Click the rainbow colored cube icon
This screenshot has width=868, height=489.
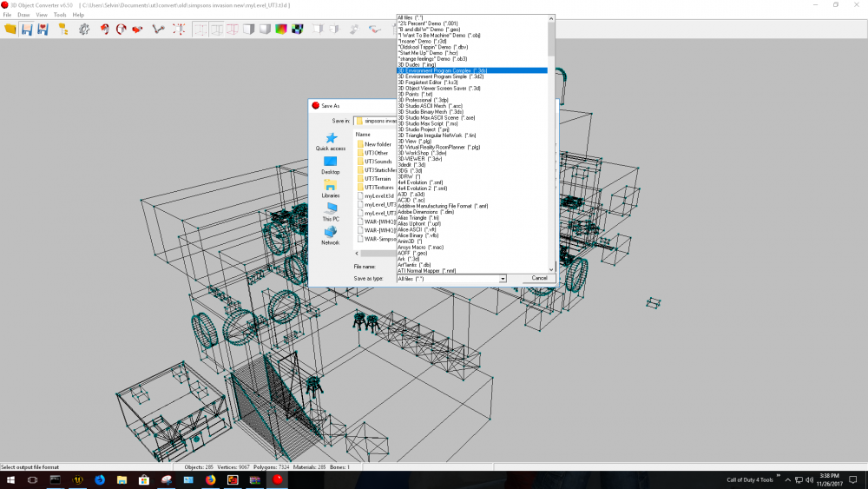[280, 29]
